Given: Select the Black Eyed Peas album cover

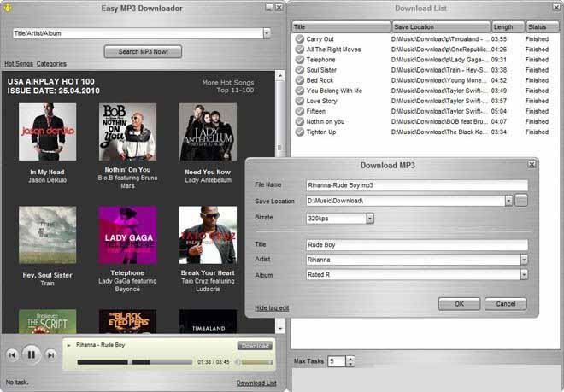Looking at the screenshot, I should click(127, 321).
